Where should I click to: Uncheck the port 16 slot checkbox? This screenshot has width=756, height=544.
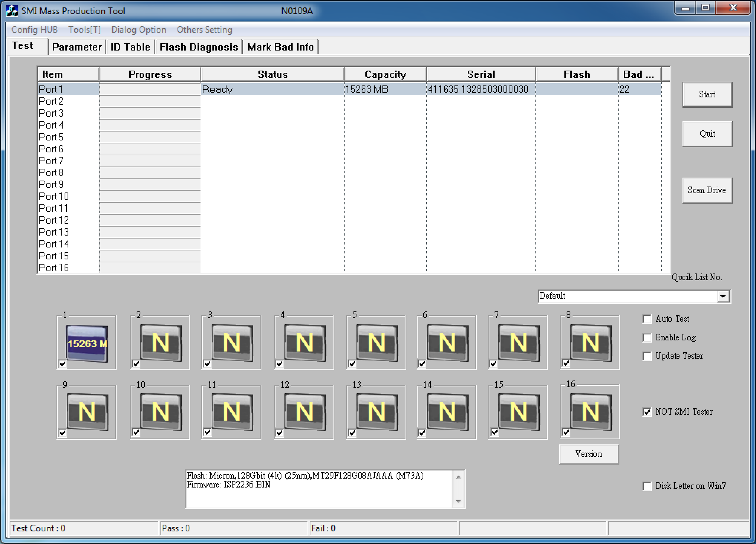click(566, 432)
